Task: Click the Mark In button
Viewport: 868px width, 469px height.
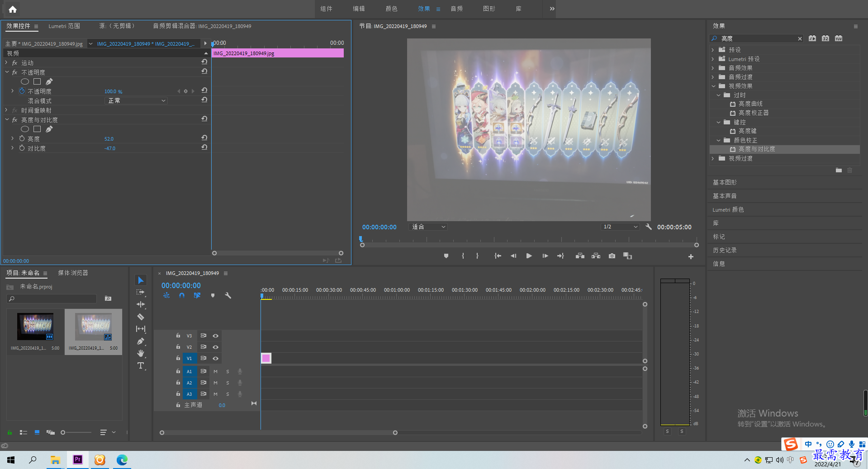Action: click(463, 256)
